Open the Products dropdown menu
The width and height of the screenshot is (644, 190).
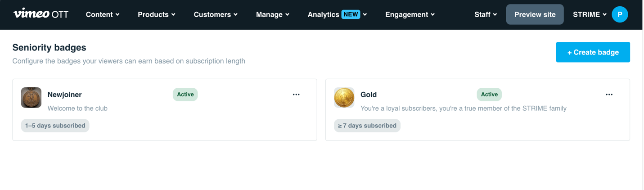click(157, 14)
